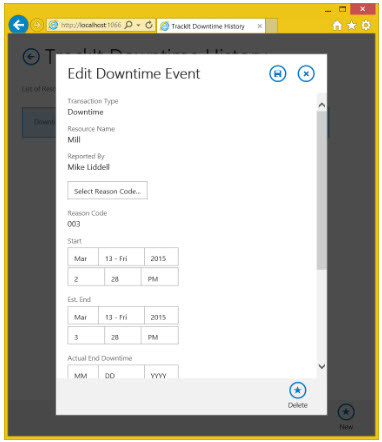Open Actual End Downtime DD dropdown
This screenshot has height=442, width=382.
click(121, 372)
